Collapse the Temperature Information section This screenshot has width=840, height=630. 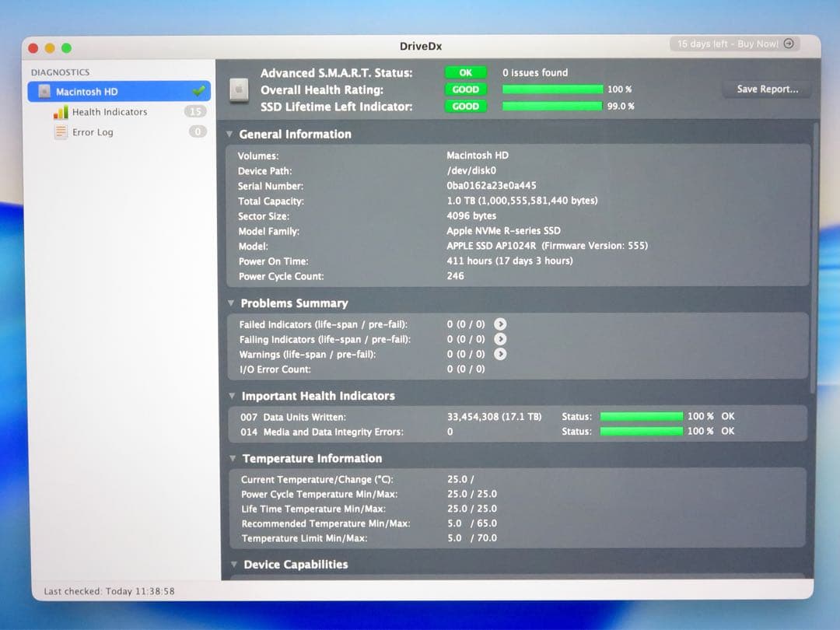coord(233,459)
